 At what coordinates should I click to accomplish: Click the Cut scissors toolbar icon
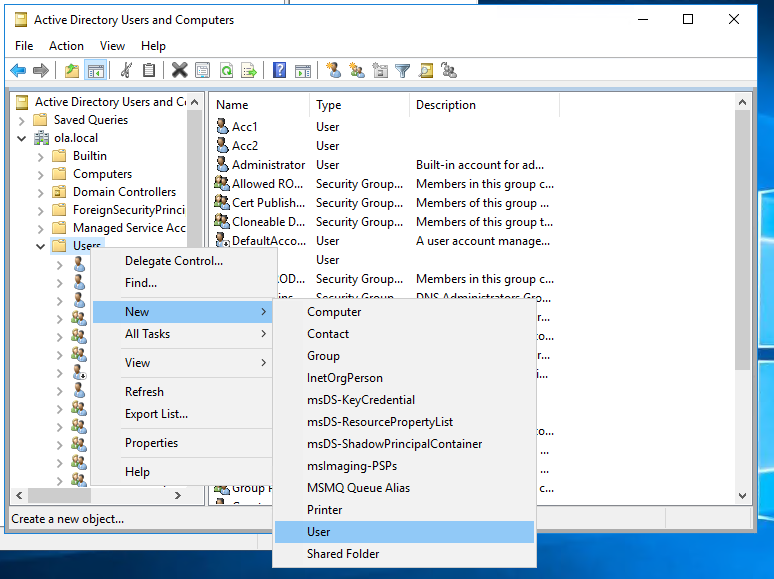(x=126, y=71)
